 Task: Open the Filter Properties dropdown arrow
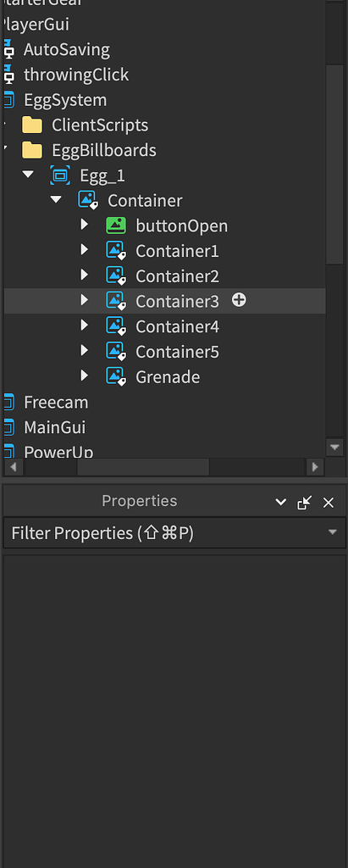333,532
